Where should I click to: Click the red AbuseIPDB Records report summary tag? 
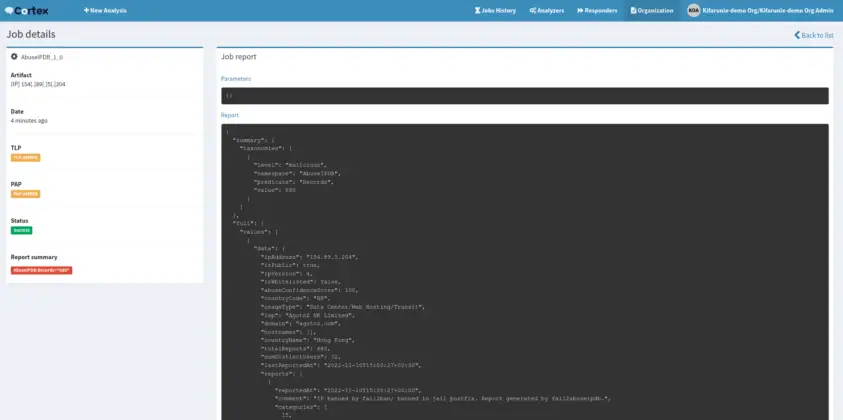coord(41,270)
